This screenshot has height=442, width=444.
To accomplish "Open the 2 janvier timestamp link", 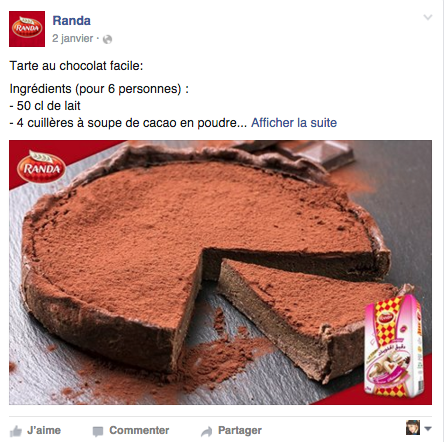I will tap(73, 38).
